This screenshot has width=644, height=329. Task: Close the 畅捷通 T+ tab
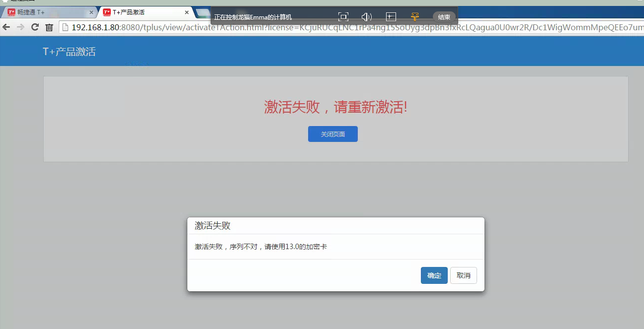pos(91,12)
